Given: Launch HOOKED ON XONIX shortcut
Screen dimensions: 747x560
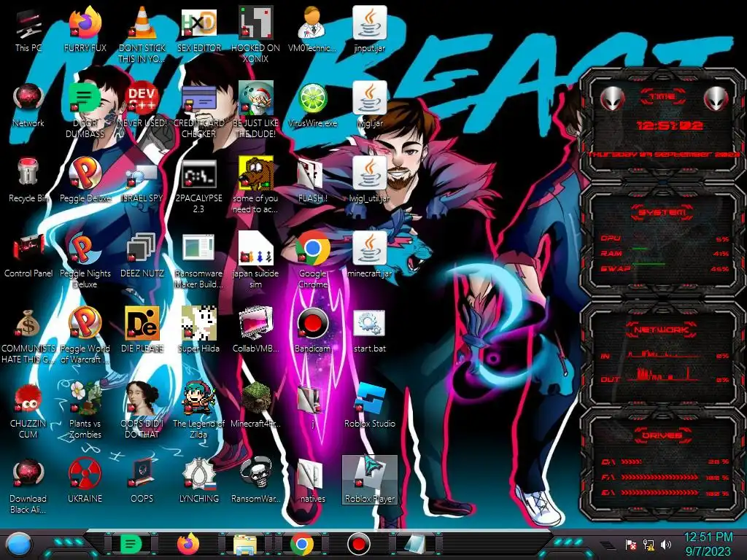Looking at the screenshot, I should [255, 34].
